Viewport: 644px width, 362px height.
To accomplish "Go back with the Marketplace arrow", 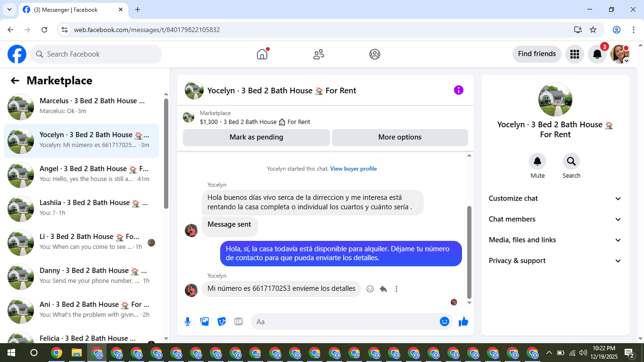I will tap(15, 81).
